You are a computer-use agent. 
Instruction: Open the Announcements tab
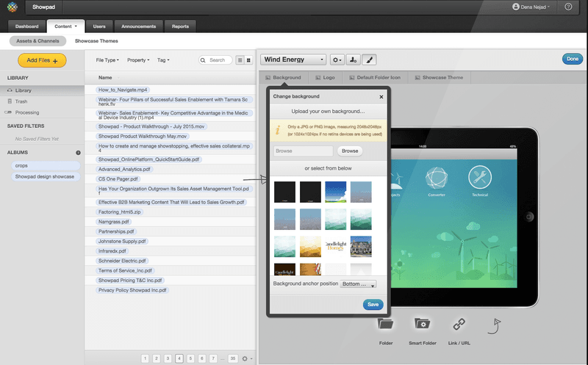138,26
